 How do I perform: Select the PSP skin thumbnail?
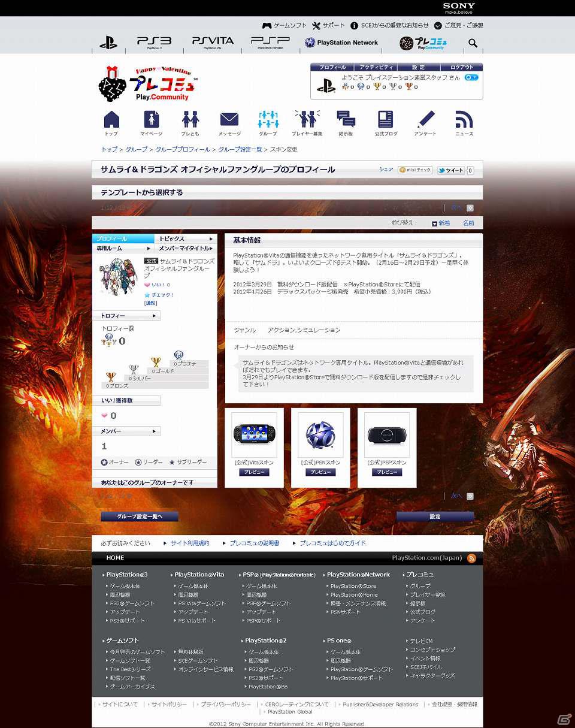click(387, 435)
